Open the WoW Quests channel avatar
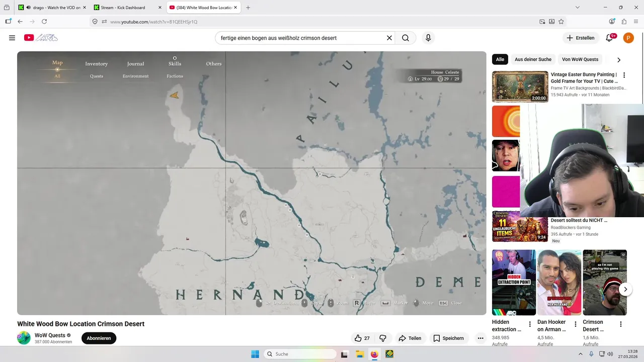This screenshot has width=644, height=362. pyautogui.click(x=24, y=338)
